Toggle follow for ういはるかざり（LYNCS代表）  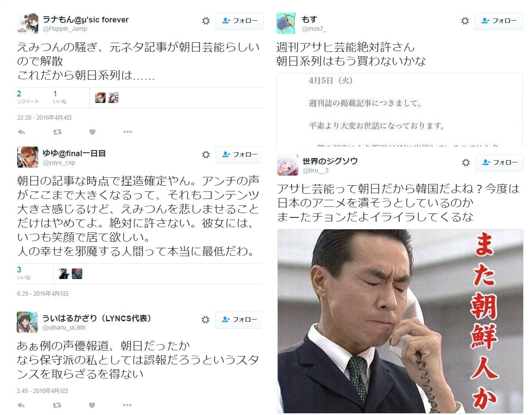tap(238, 320)
